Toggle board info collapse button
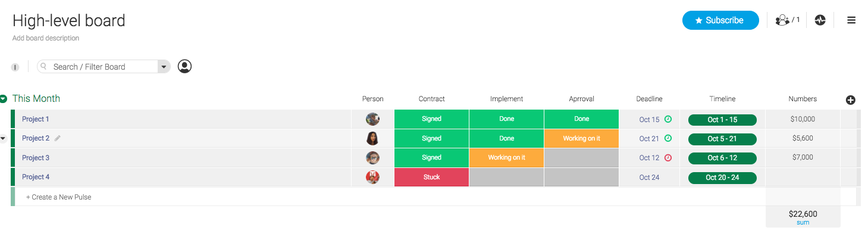 (x=15, y=67)
